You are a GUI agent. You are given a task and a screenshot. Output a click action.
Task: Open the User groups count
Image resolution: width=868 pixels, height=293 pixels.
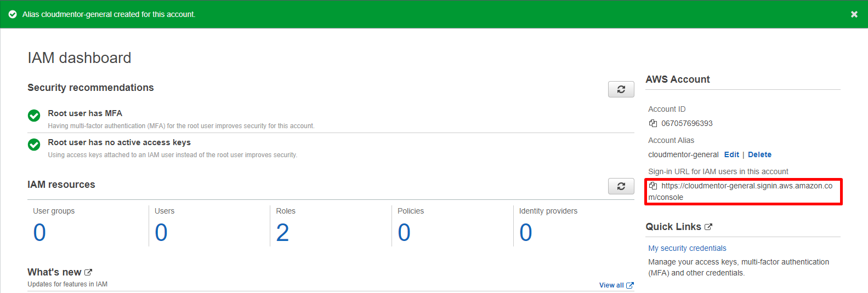pos(39,233)
